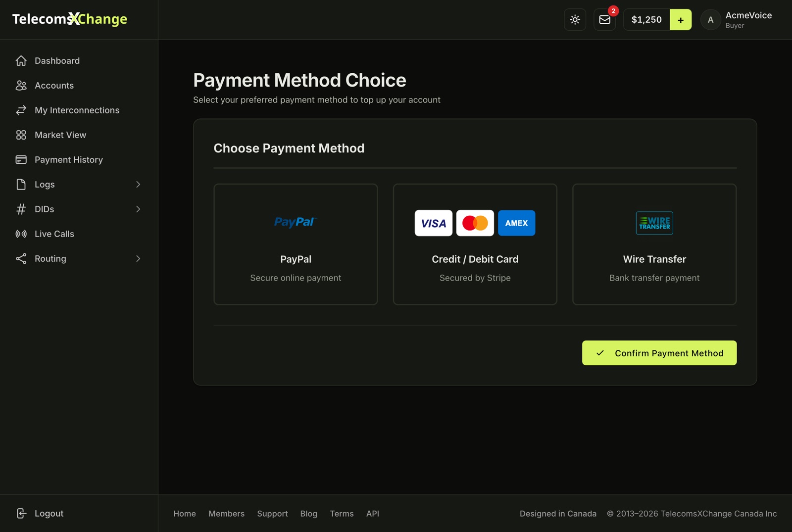Screen dimensions: 792x532
Task: Click "Secured by Stripe" text
Action: [x=475, y=278]
